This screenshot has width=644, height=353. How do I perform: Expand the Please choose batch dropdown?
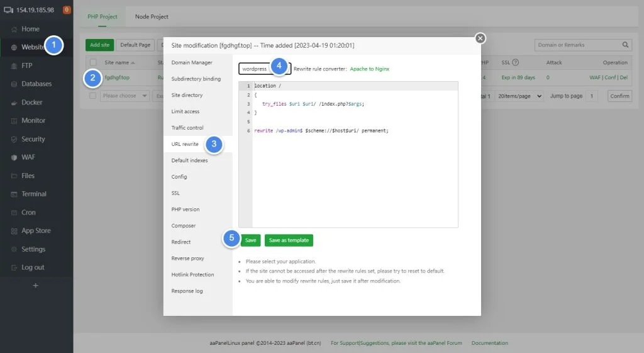pos(125,96)
